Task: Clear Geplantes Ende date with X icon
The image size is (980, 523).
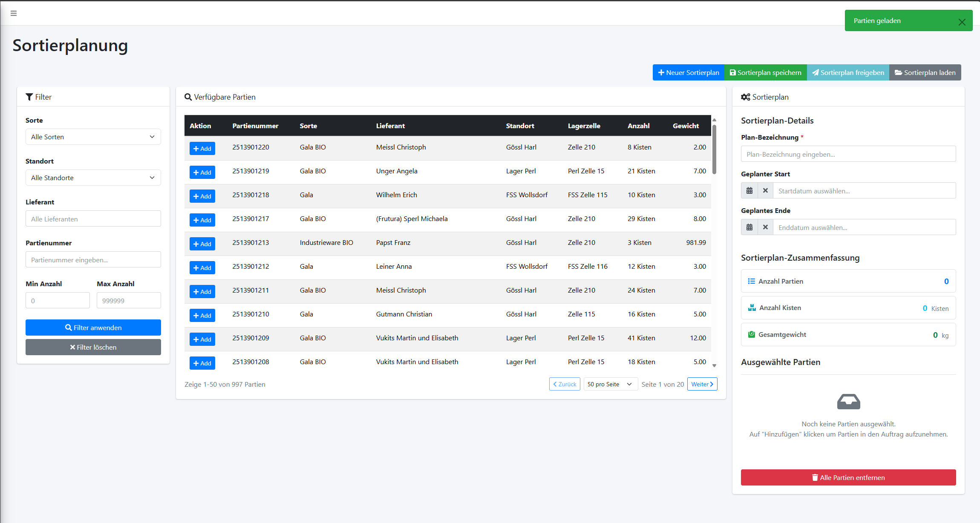Action: pyautogui.click(x=765, y=227)
